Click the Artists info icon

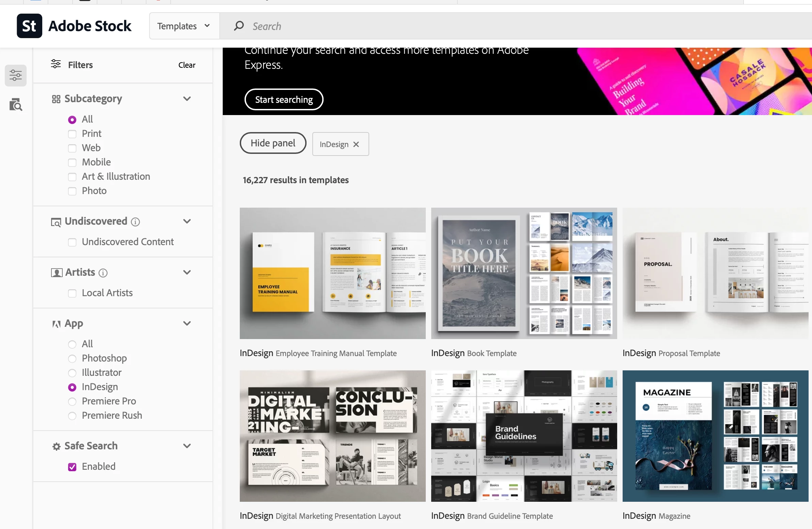tap(103, 273)
